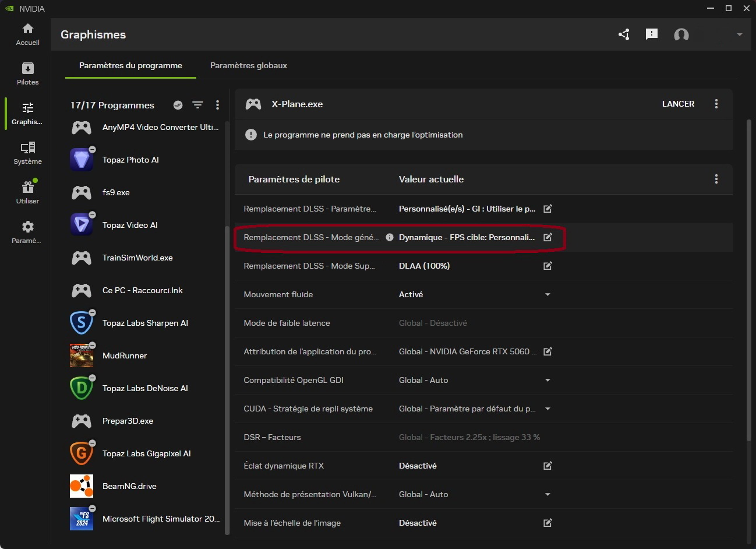Screen dimensions: 756x549
Task: Expand Mouvement fluide dropdown
Action: [547, 294]
